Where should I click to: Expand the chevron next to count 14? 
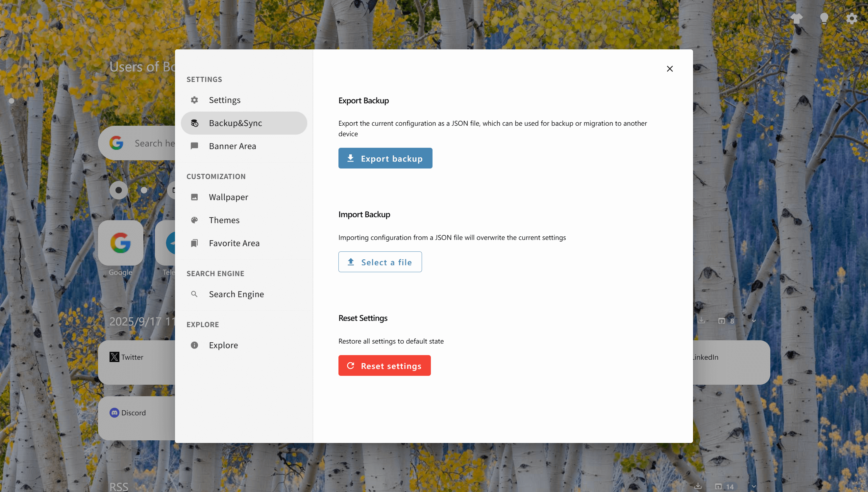coord(754,487)
